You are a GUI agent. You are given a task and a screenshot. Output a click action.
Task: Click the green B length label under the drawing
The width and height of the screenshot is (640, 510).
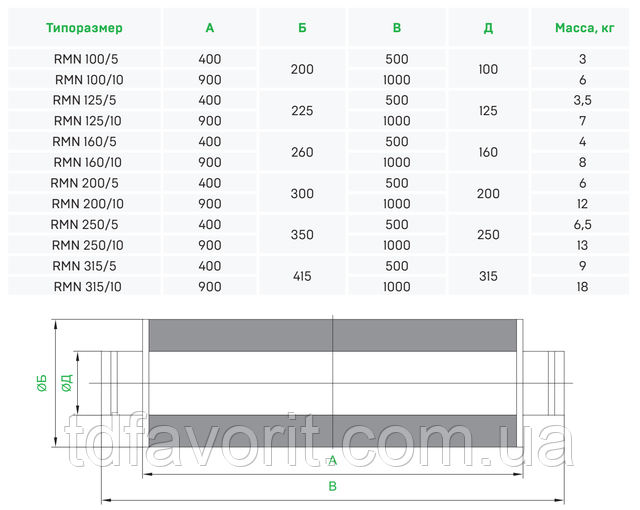pos(333,486)
